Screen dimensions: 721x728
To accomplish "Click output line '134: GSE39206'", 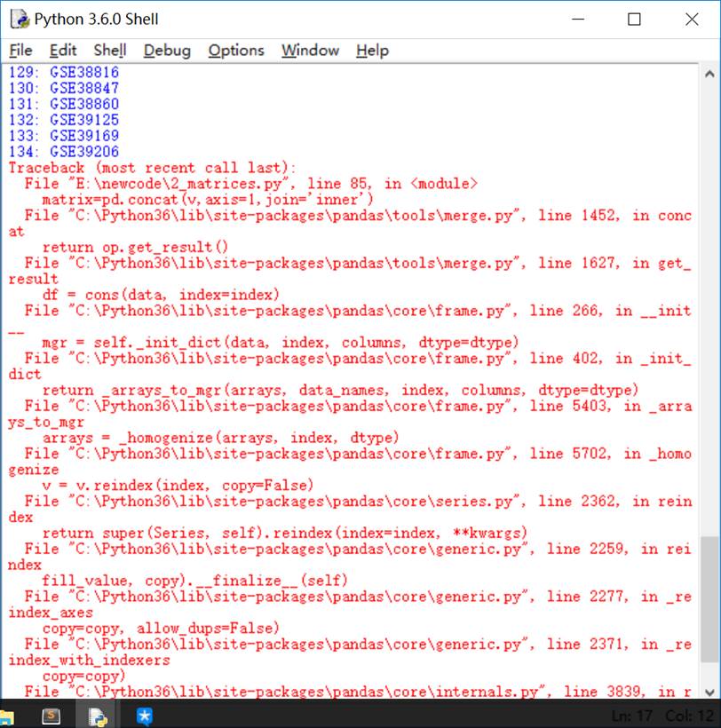I will coord(64,151).
